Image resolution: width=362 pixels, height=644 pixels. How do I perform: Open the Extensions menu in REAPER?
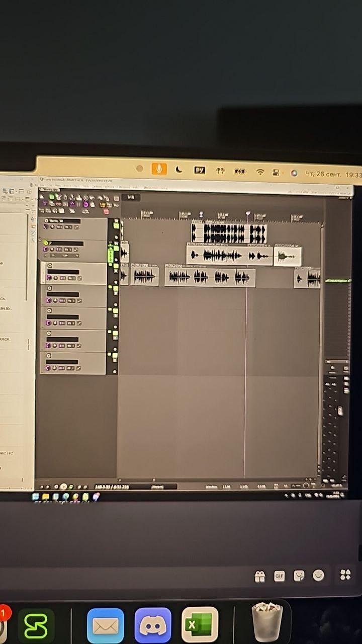click(123, 187)
